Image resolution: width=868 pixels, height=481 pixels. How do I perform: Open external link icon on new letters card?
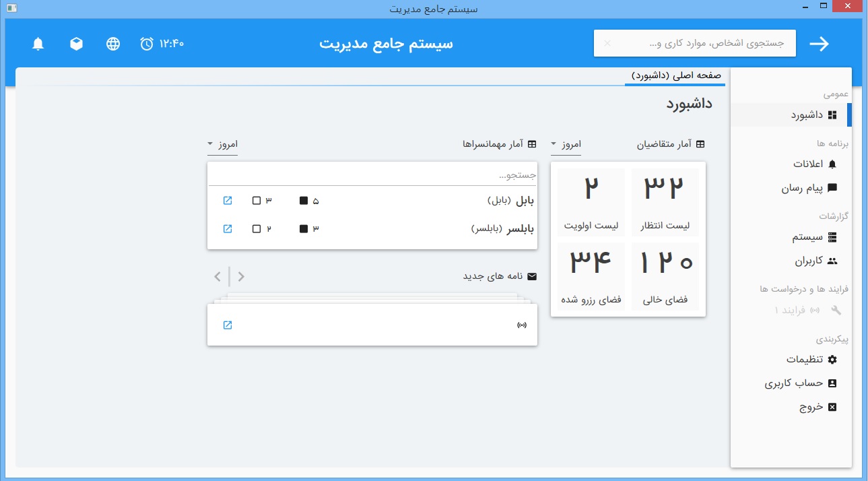228,325
